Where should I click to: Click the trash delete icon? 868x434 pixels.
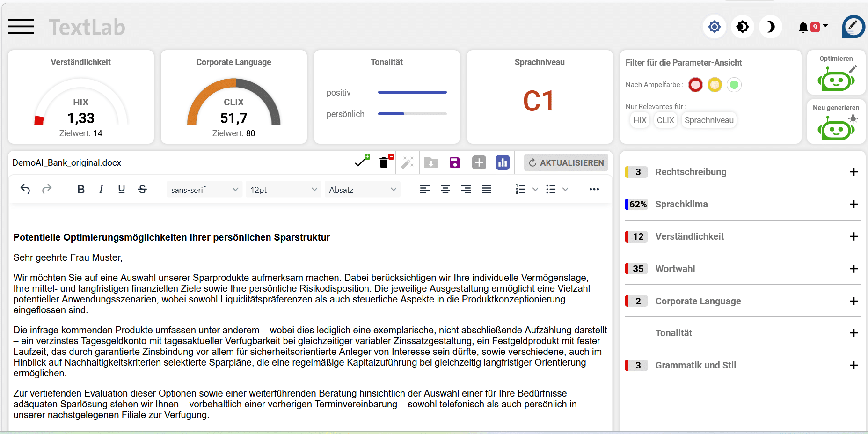385,162
